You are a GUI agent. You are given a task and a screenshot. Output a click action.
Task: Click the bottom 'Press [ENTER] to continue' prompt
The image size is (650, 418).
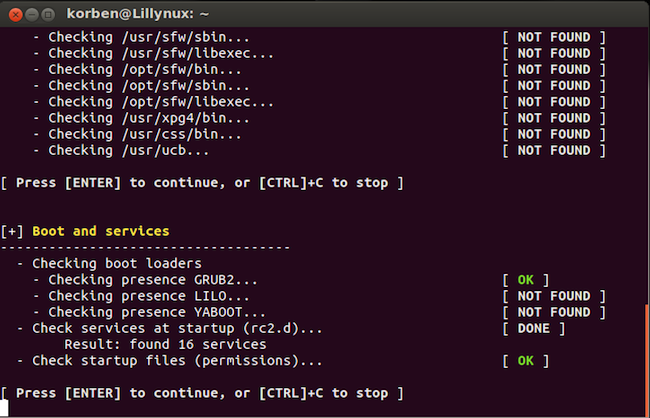point(202,393)
